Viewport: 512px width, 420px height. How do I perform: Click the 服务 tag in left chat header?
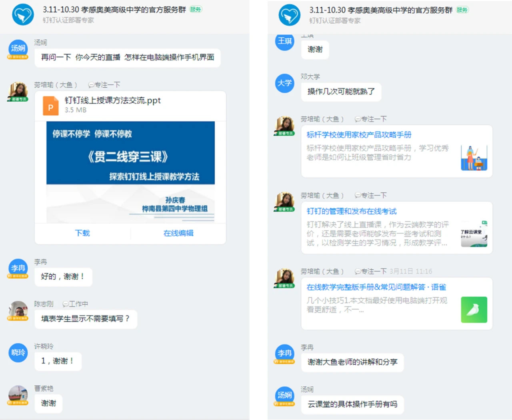tap(196, 9)
